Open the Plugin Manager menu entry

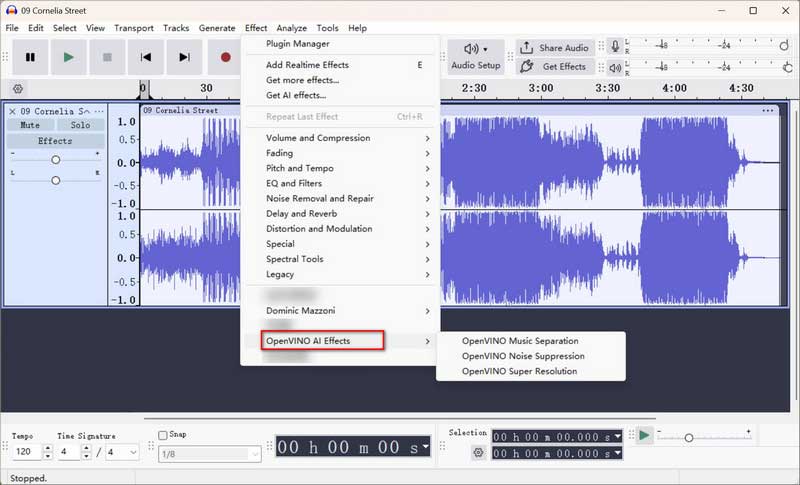coord(297,44)
